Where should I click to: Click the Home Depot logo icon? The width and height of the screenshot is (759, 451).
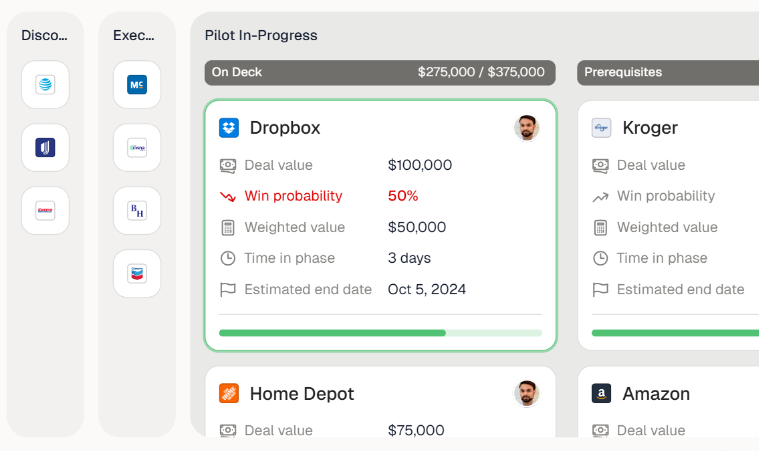(229, 394)
